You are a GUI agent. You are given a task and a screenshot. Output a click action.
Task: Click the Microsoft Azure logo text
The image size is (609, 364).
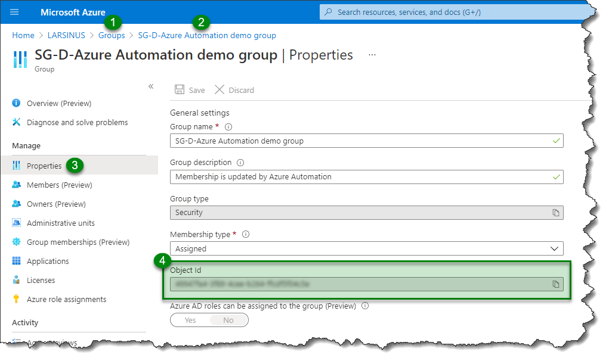(x=73, y=12)
